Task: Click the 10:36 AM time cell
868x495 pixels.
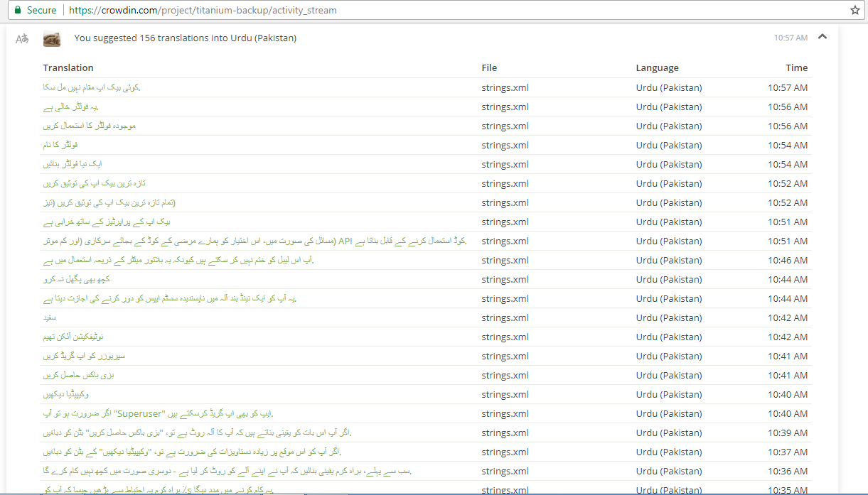Action: 788,471
